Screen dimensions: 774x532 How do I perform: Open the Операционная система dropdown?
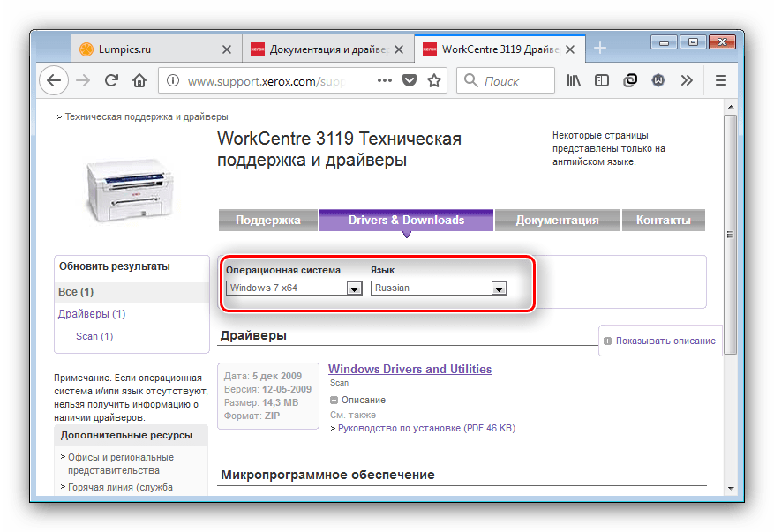click(x=354, y=288)
